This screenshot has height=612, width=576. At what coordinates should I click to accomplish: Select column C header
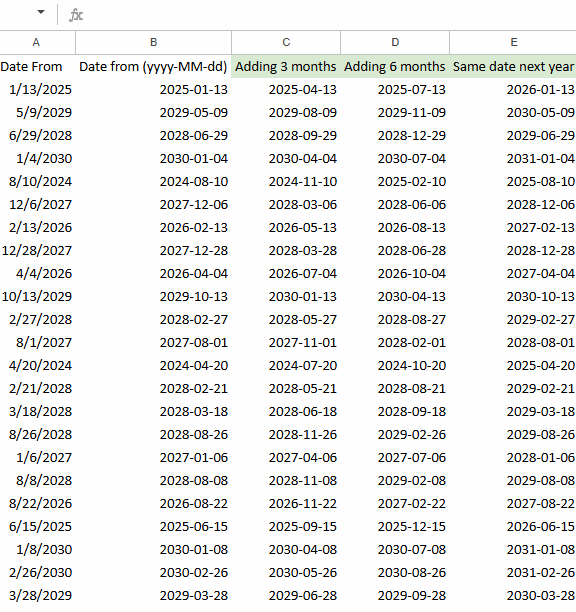pos(286,43)
